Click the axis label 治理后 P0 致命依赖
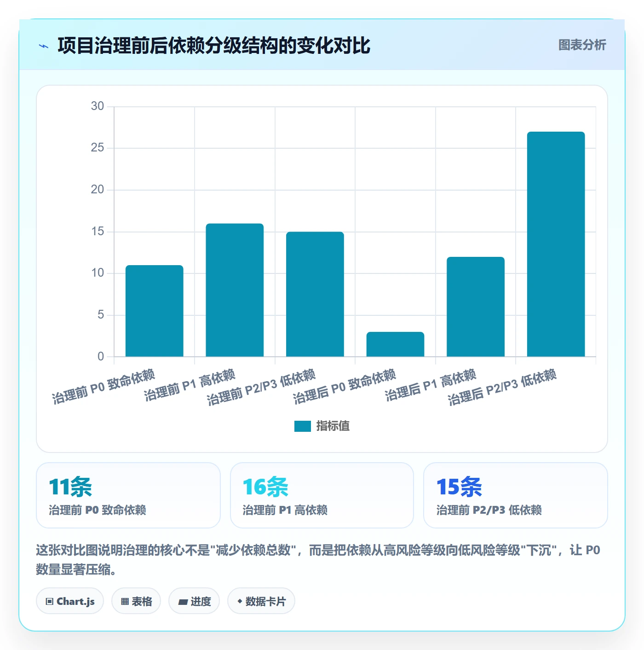 tap(345, 387)
